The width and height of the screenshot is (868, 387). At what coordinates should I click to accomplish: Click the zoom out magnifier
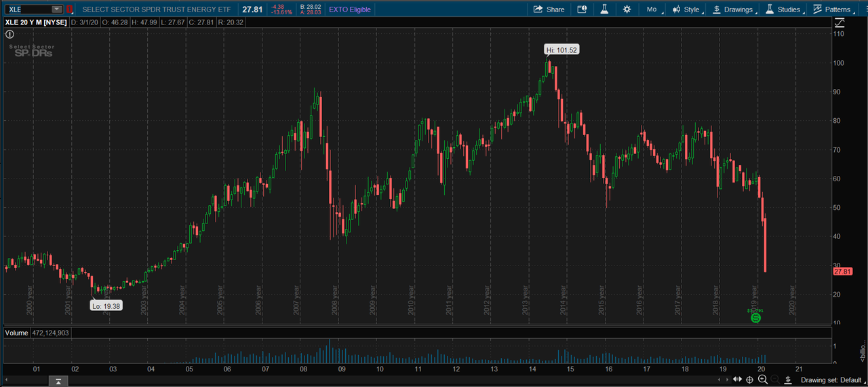(775, 379)
